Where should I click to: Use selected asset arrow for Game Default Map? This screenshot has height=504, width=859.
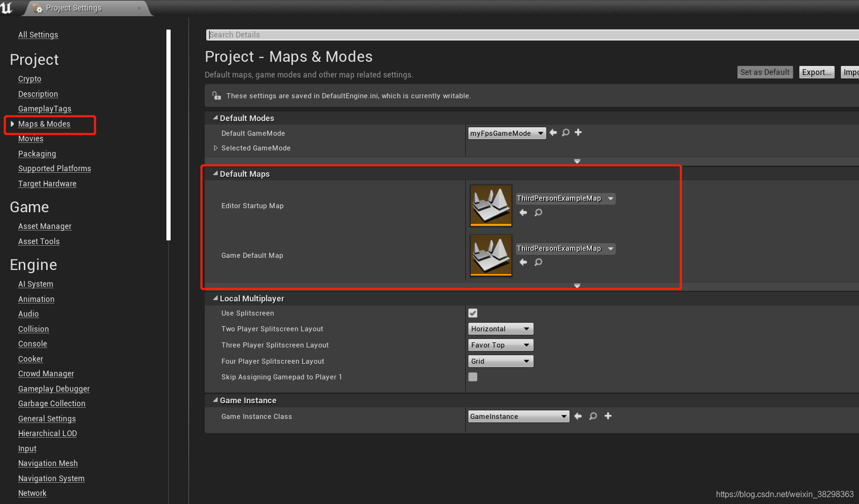point(524,262)
